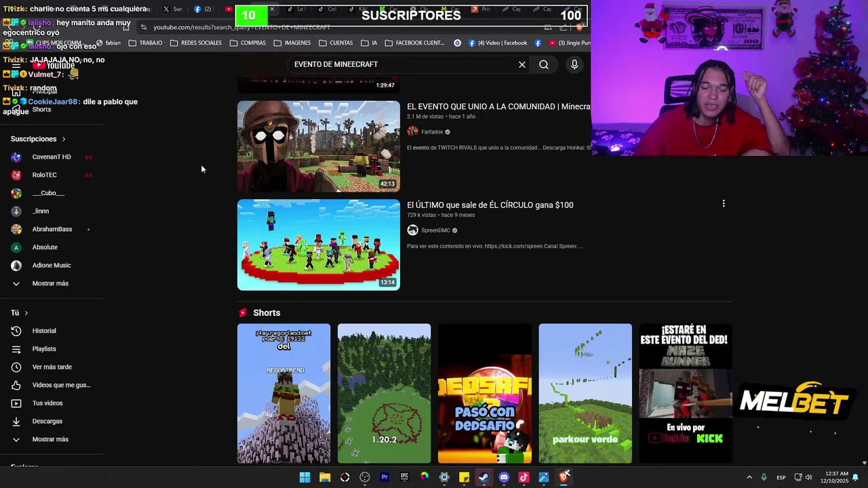Open the PASÓ CON DEDSAFIO Short
Screen dimensions: 868x488
[485, 394]
